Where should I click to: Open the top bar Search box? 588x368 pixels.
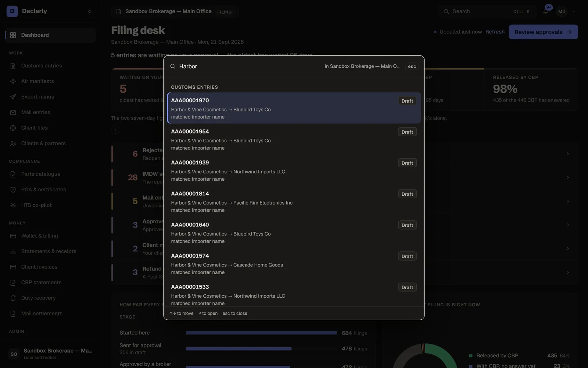(x=488, y=11)
